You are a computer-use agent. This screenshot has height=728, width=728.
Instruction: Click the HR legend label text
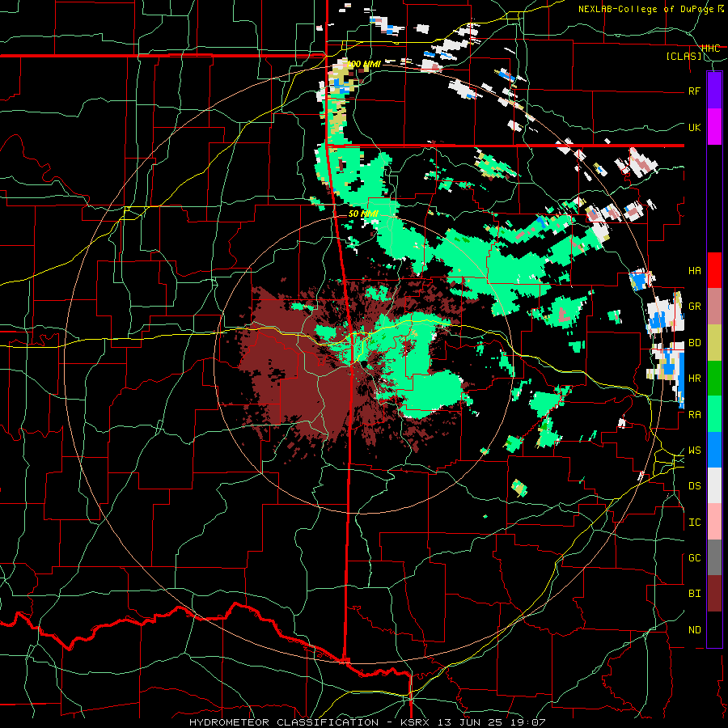(695, 379)
